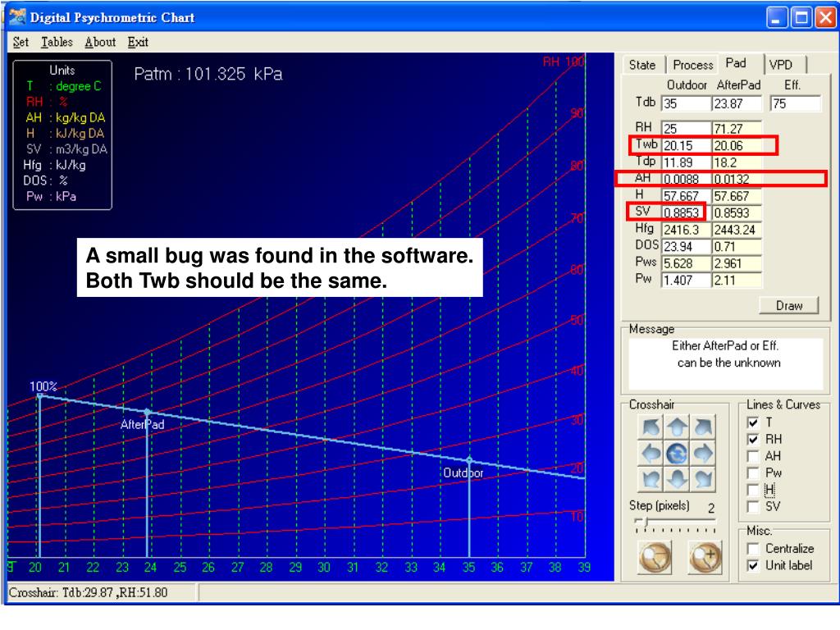
Task: Move crosshair left with the left arrow
Action: click(651, 453)
